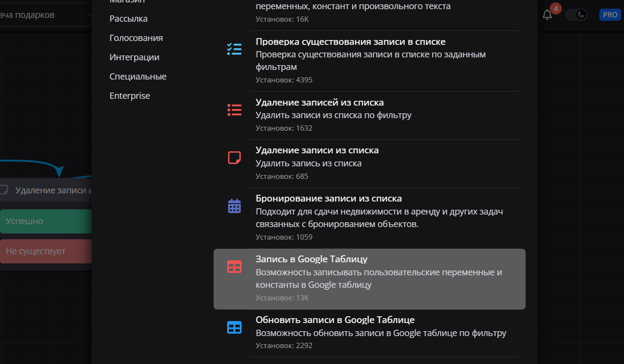Image resolution: width=624 pixels, height=364 pixels.
Task: Open the Рассылка category
Action: 128,19
